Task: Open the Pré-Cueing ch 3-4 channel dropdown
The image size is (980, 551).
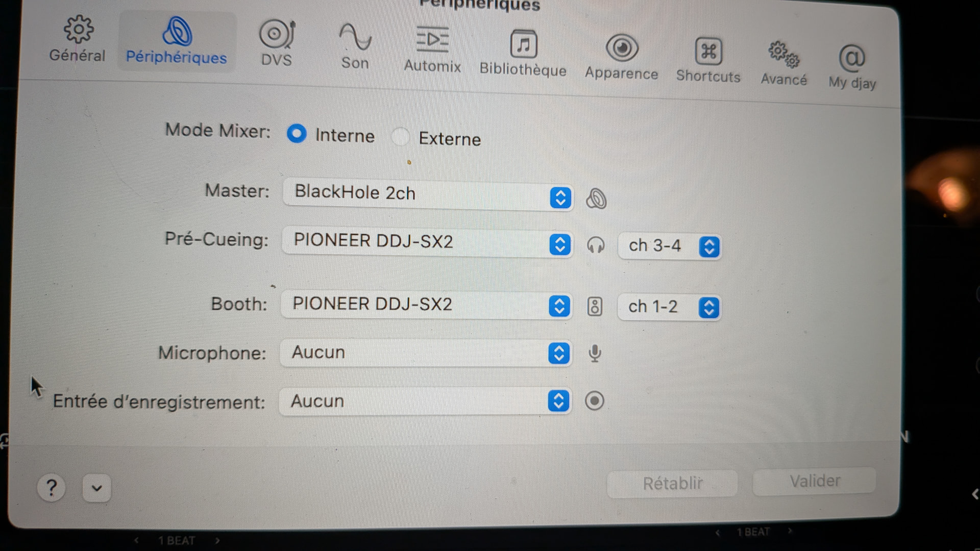Action: (669, 246)
